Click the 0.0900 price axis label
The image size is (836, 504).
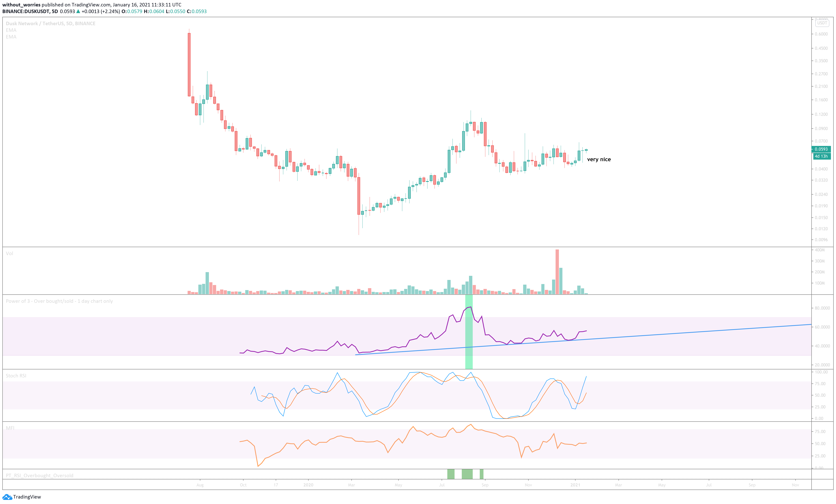pos(821,129)
